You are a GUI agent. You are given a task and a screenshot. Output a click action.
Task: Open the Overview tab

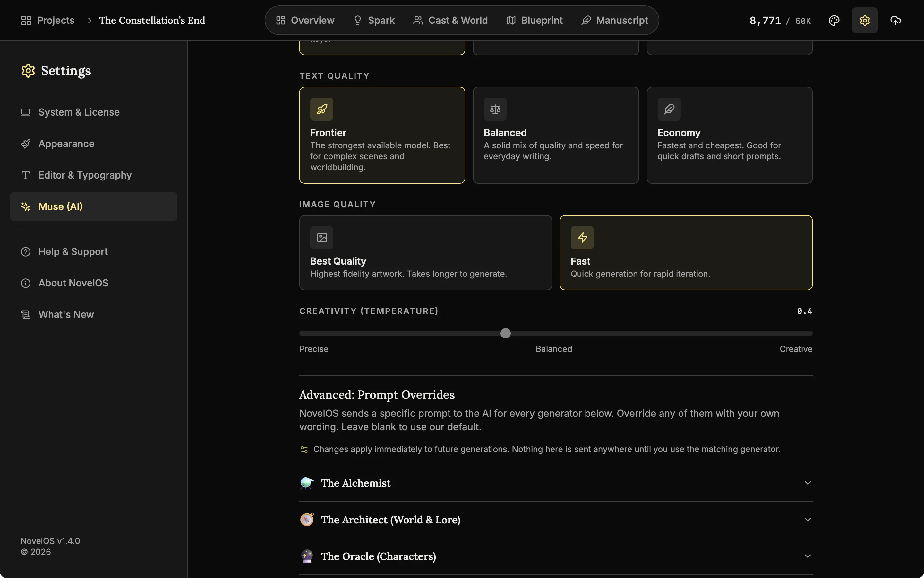305,20
